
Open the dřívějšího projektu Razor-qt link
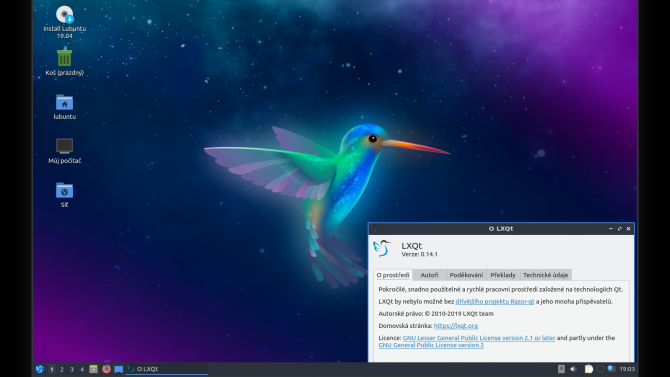click(495, 301)
